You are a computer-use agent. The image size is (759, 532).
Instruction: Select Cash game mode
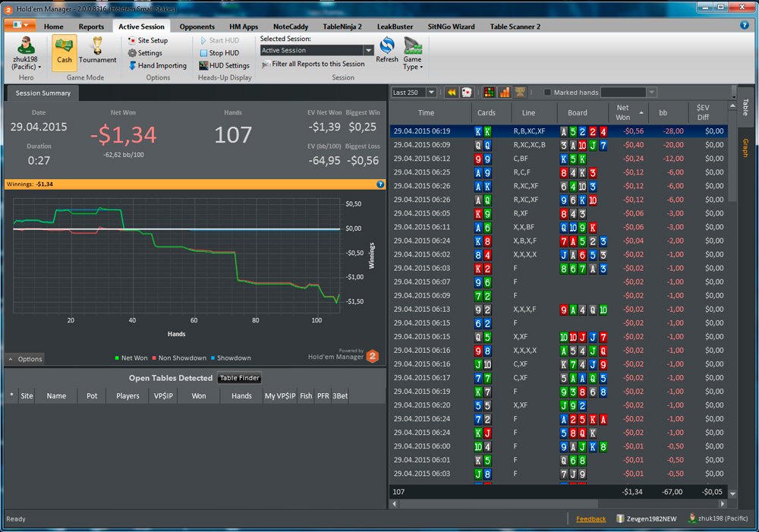[65, 53]
